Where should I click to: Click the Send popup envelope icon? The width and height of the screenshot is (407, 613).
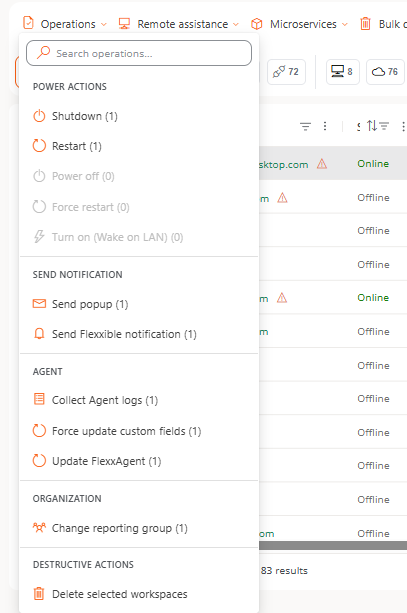(39, 304)
